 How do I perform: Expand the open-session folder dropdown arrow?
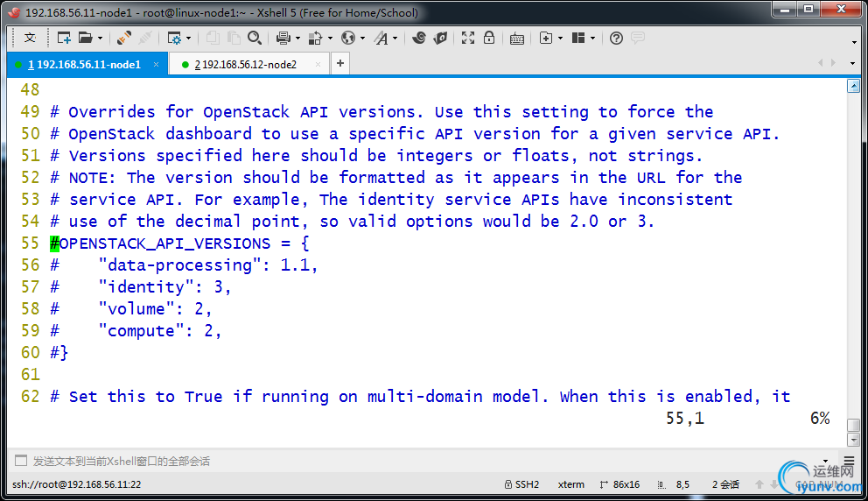click(x=101, y=39)
